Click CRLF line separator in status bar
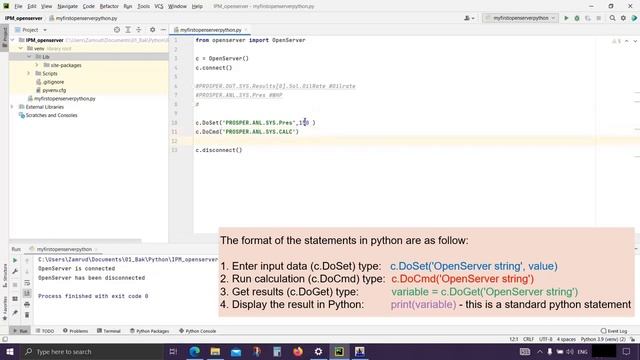Image resolution: width=640 pixels, height=360 pixels. point(528,339)
